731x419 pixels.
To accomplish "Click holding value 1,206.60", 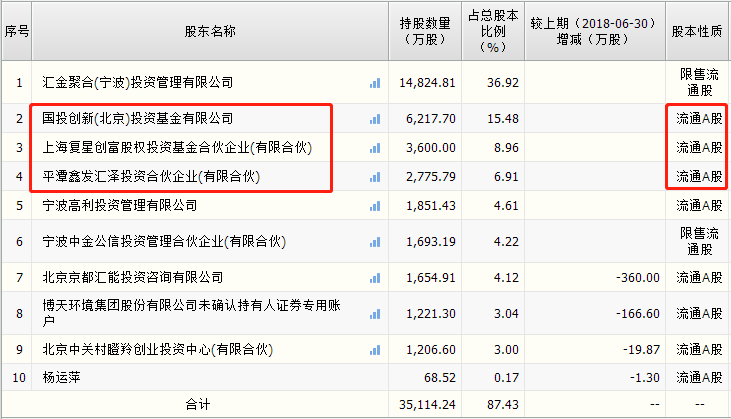I will coord(431,350).
